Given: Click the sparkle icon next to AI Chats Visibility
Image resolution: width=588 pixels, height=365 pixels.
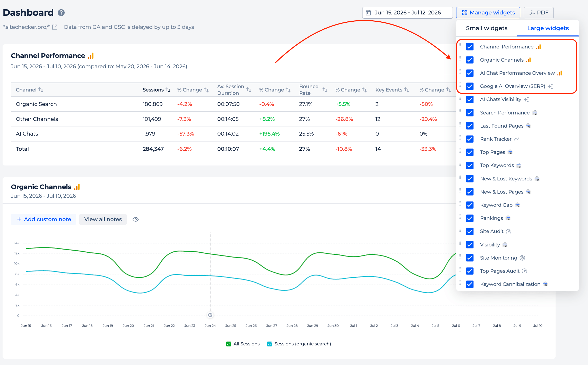Looking at the screenshot, I should coord(526,99).
